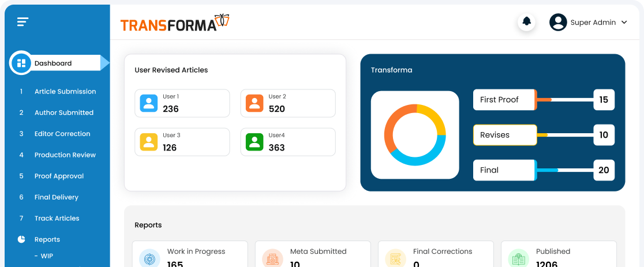Click the User Revised Articles heading
644x267 pixels.
click(171, 70)
